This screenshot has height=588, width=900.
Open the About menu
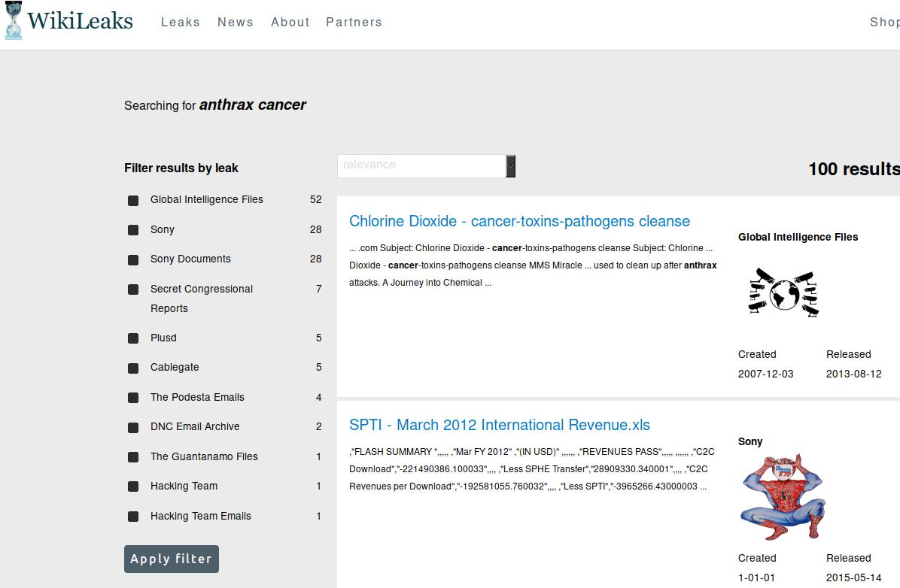[290, 22]
